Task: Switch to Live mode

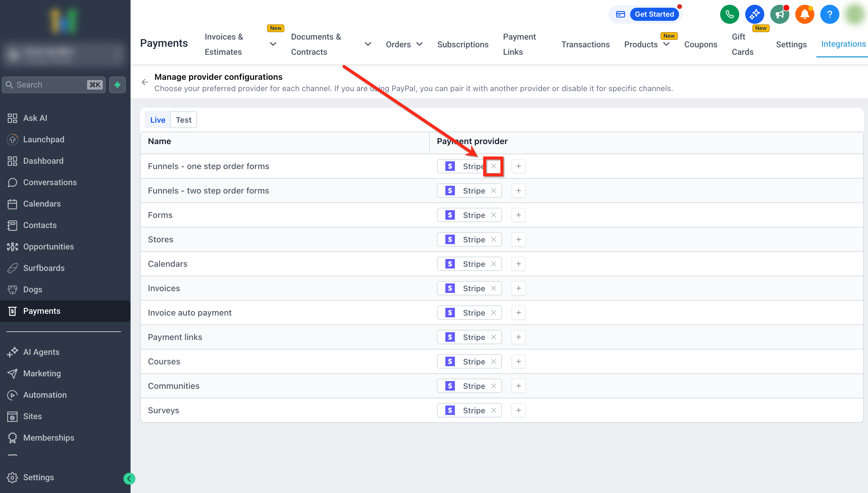Action: 158,120
